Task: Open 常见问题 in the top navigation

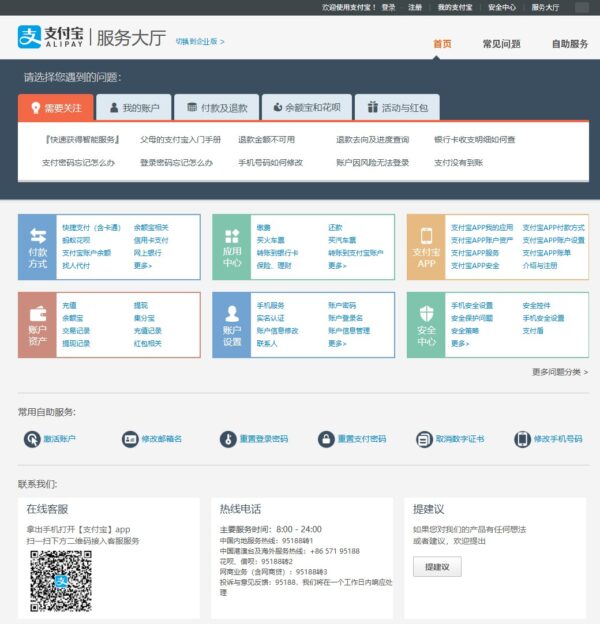Action: coord(501,44)
